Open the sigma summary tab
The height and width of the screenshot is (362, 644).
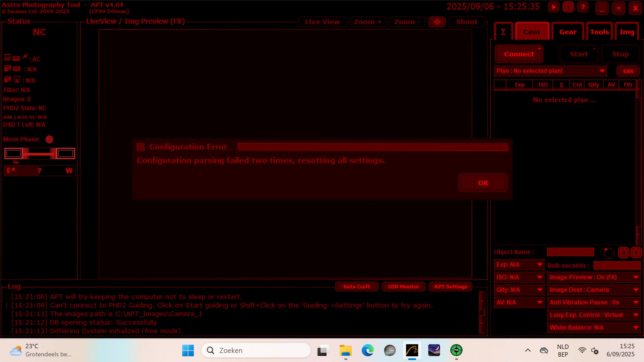[503, 32]
